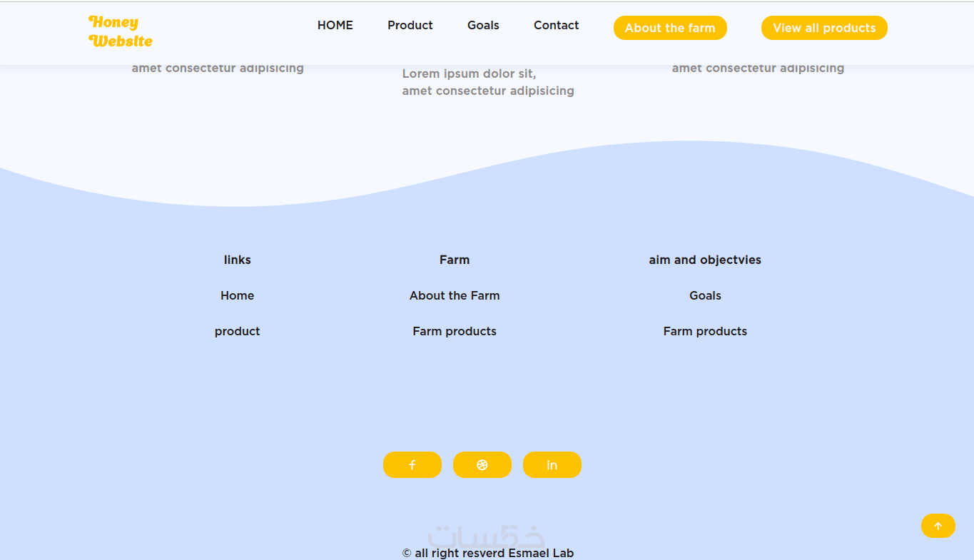The image size is (974, 560).
Task: Select HOME in the top navigation
Action: [335, 25]
